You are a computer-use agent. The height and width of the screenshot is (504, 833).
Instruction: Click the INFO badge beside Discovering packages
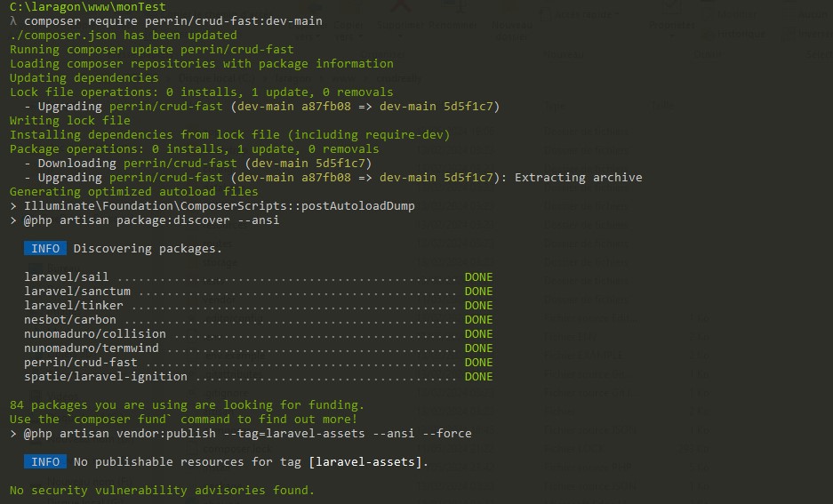tap(44, 249)
